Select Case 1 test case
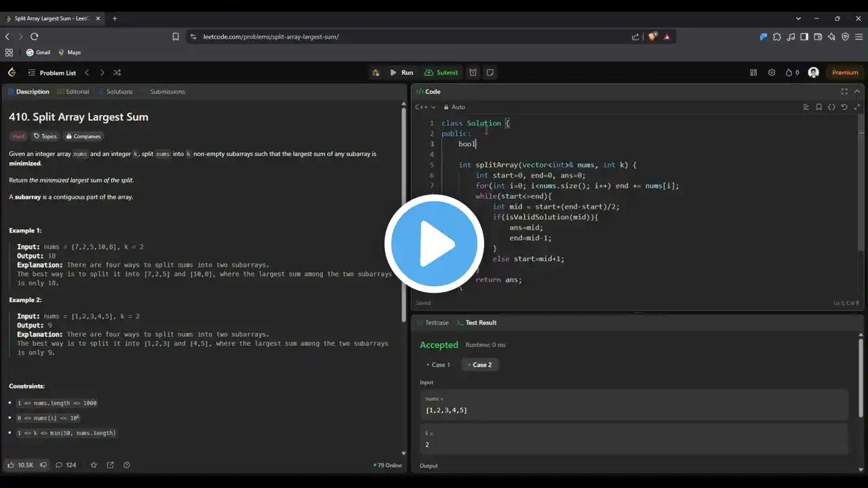This screenshot has width=868, height=488. [x=440, y=365]
